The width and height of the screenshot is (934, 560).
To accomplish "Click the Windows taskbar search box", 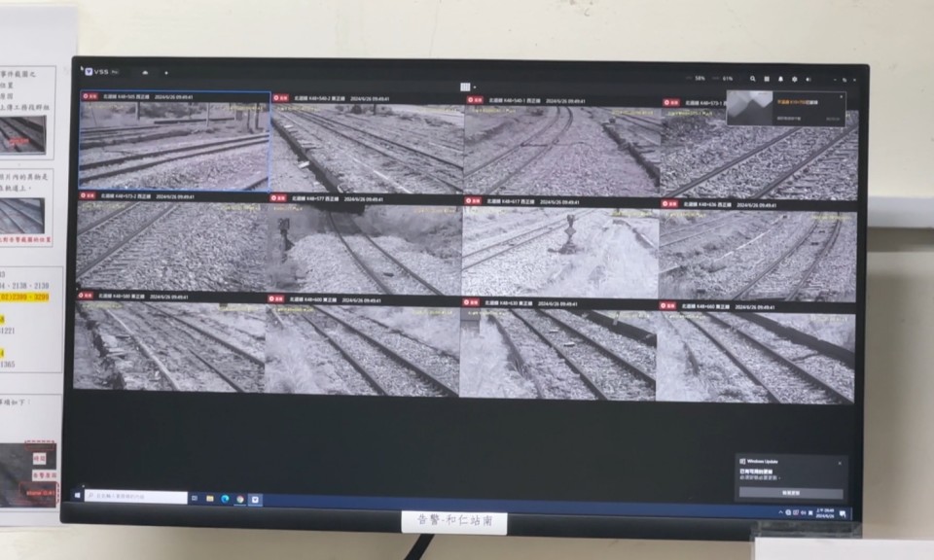I will point(136,497).
